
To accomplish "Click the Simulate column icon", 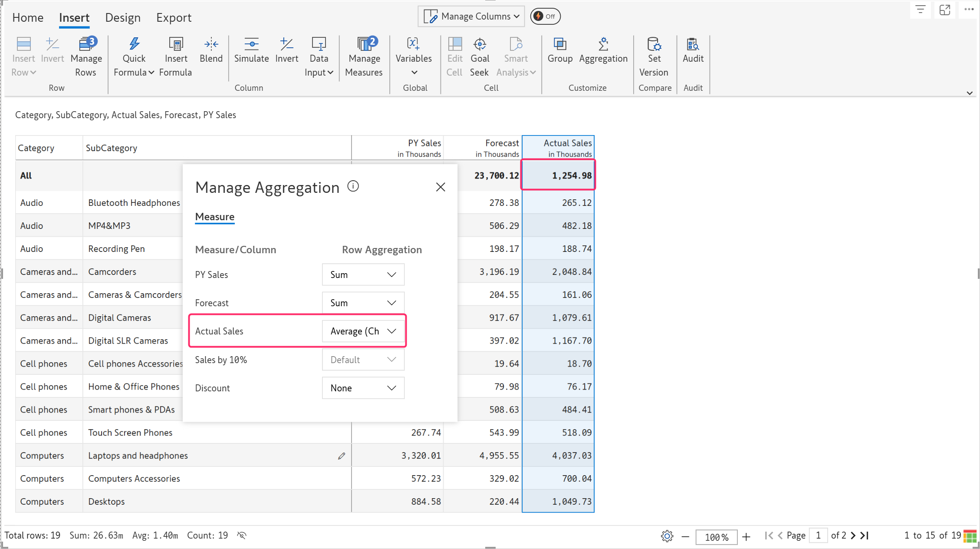I will tap(251, 44).
